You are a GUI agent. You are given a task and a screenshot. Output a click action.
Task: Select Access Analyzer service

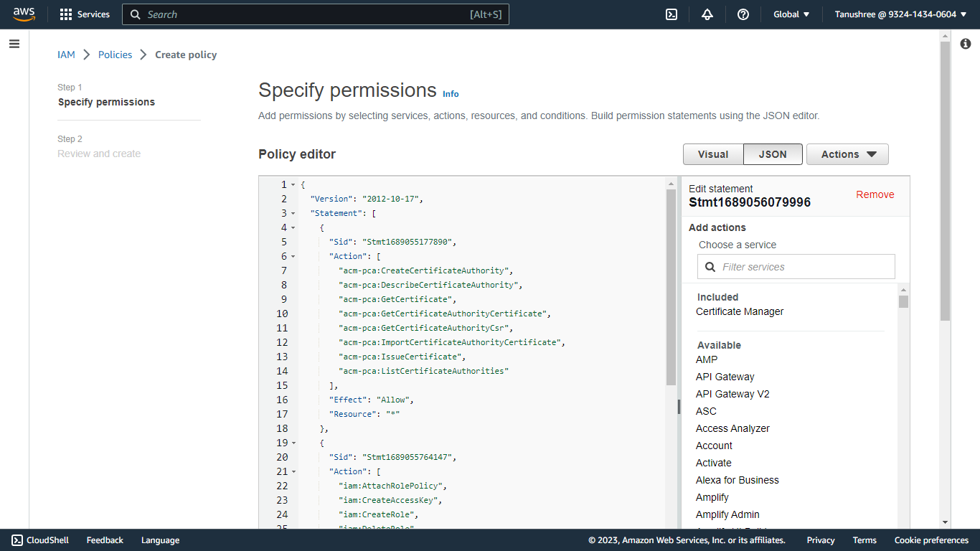(732, 428)
